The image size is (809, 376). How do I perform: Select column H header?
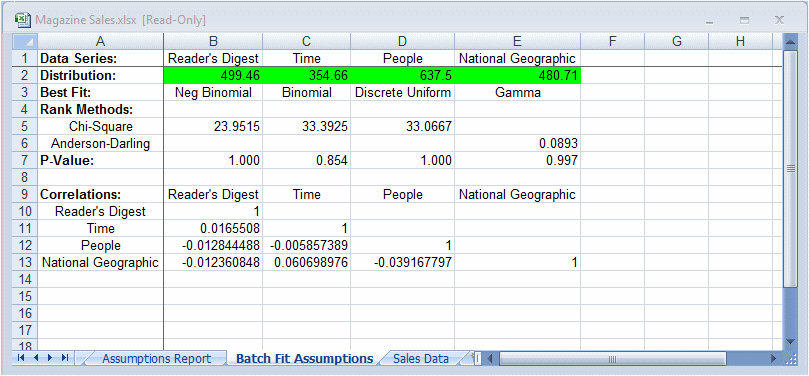[740, 42]
